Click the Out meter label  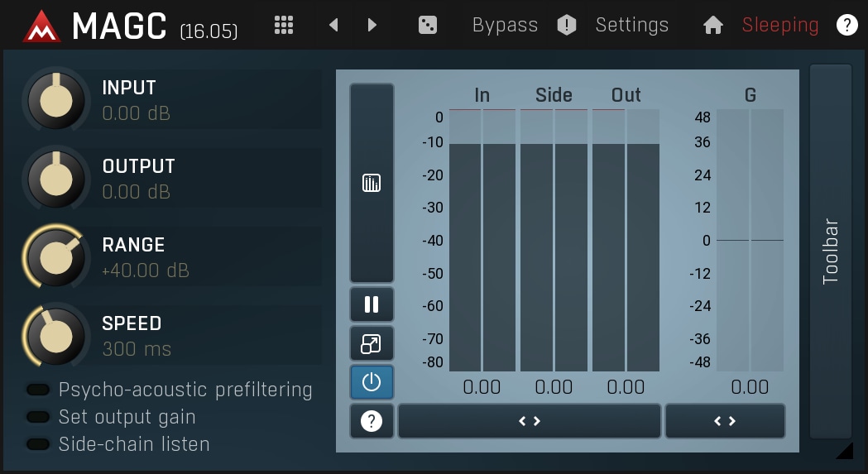(x=626, y=95)
